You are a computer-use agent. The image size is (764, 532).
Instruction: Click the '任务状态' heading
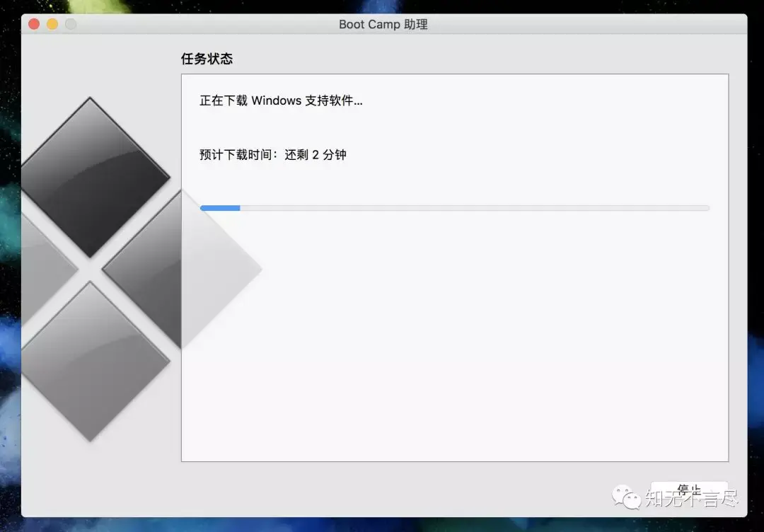pos(207,59)
